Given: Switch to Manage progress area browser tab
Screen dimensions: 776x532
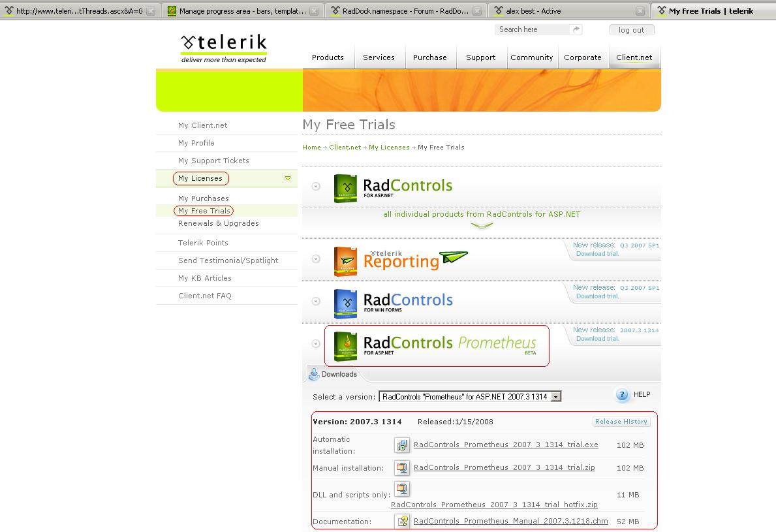Looking at the screenshot, I should click(243, 11).
